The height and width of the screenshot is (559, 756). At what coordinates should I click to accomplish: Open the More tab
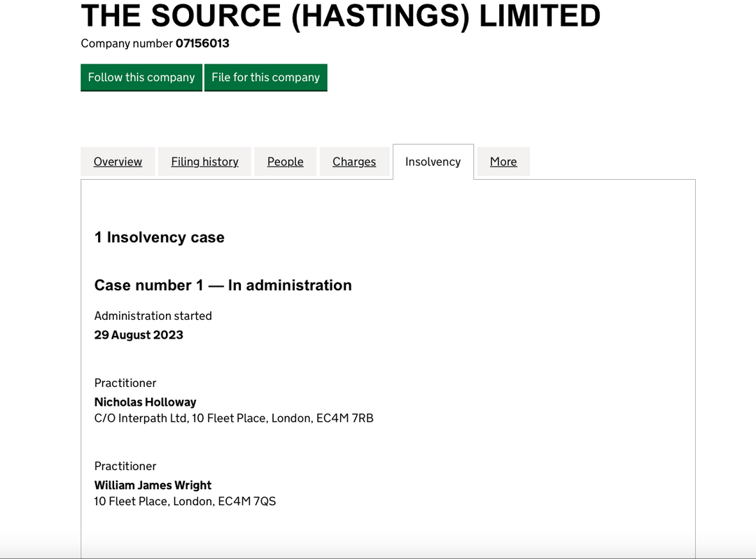pos(503,162)
